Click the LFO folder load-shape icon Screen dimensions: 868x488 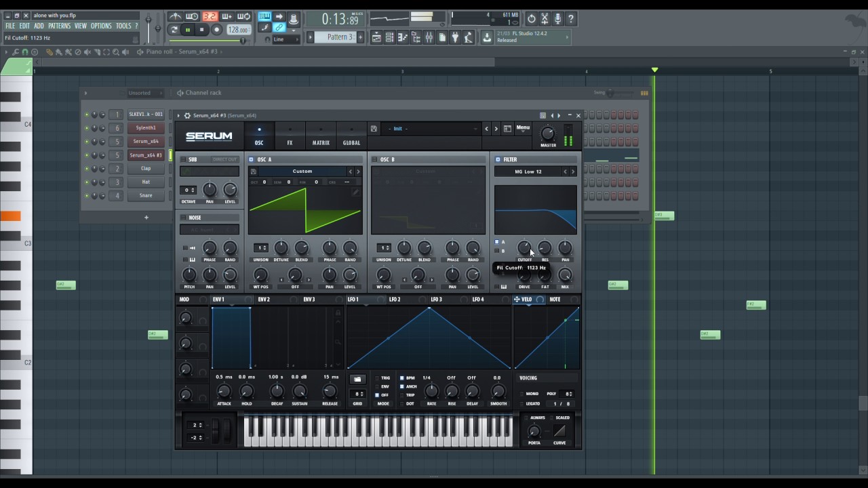357,379
